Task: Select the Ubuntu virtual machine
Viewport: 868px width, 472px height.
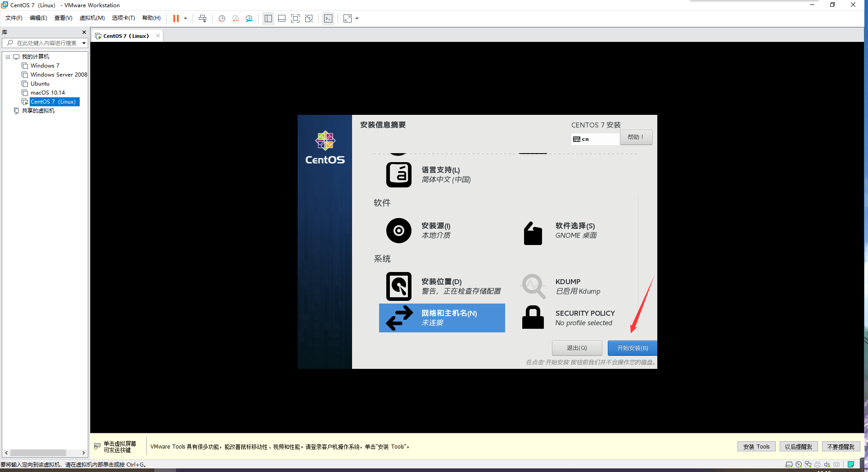Action: pos(40,84)
